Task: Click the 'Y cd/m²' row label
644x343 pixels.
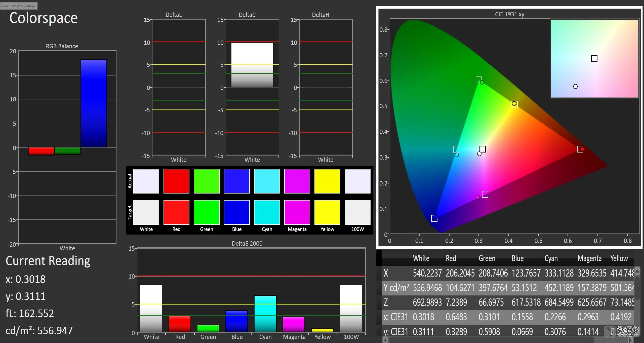Action: pos(396,288)
